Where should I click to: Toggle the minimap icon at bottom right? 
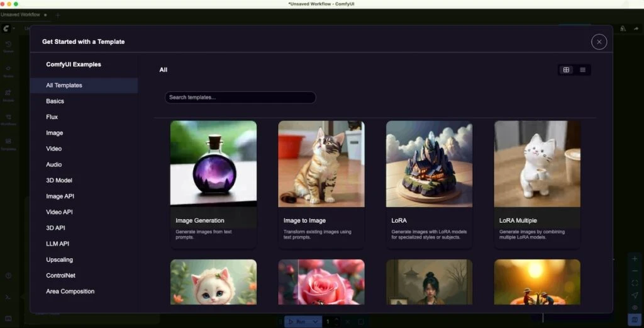click(635, 319)
